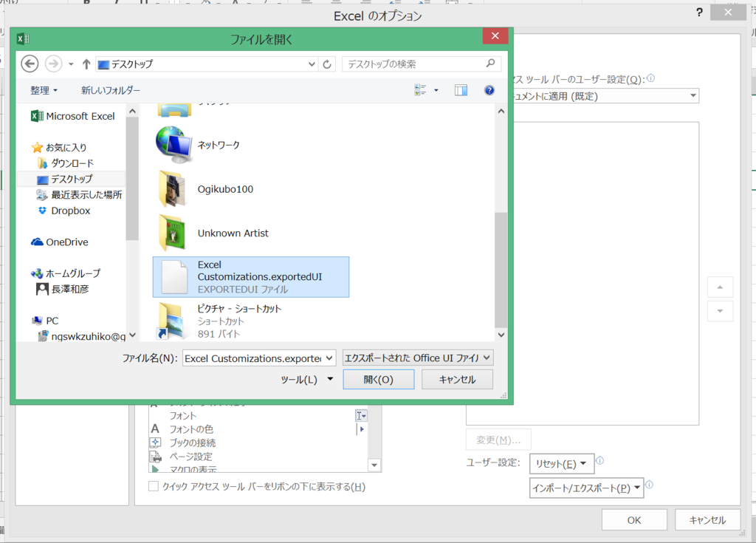The image size is (756, 543).
Task: Open view options dropdown arrow
Action: pyautogui.click(x=436, y=90)
